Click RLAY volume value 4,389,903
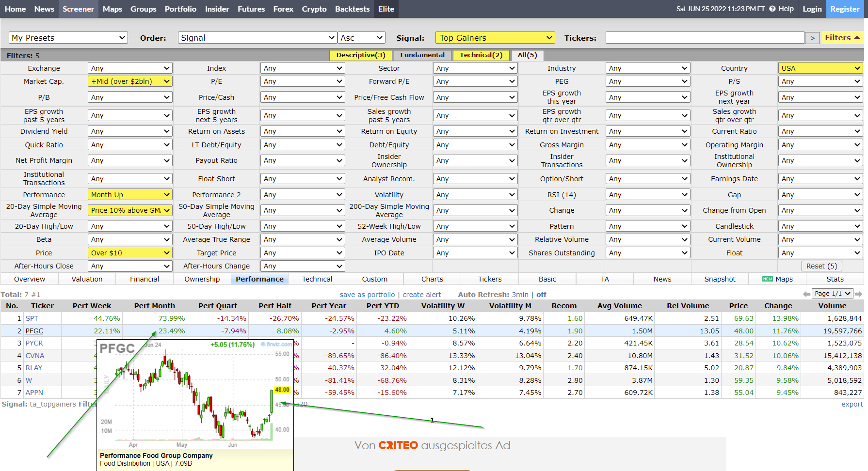Image resolution: width=868 pixels, height=471 pixels. click(845, 368)
